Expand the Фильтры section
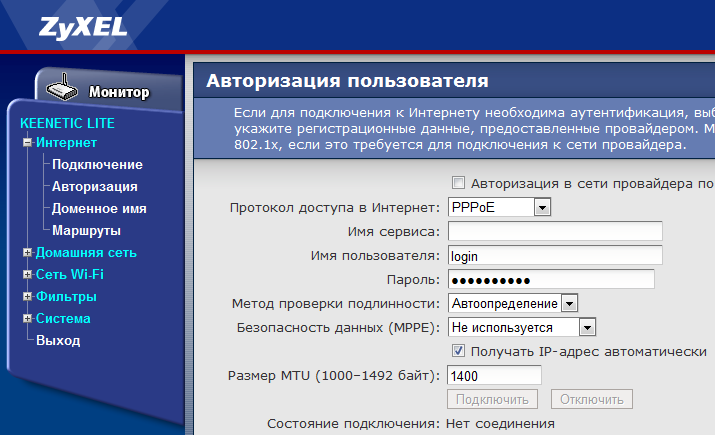The height and width of the screenshot is (435, 715). [27, 297]
